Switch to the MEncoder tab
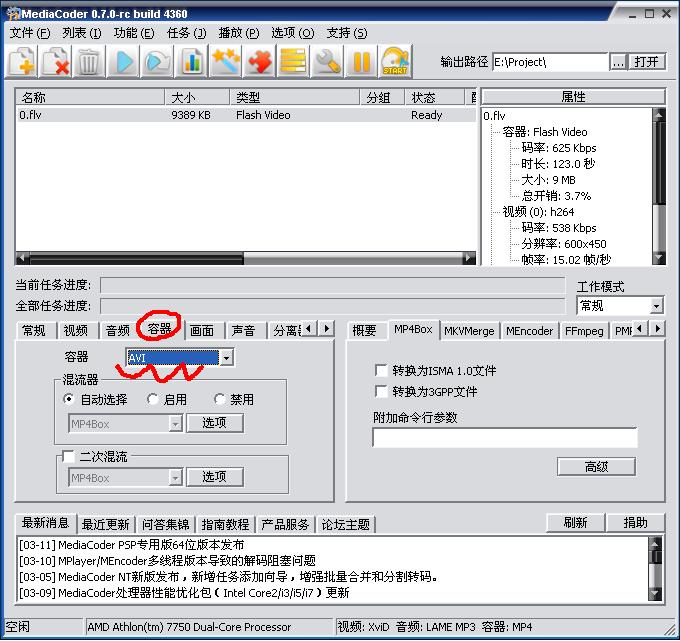 click(530, 331)
